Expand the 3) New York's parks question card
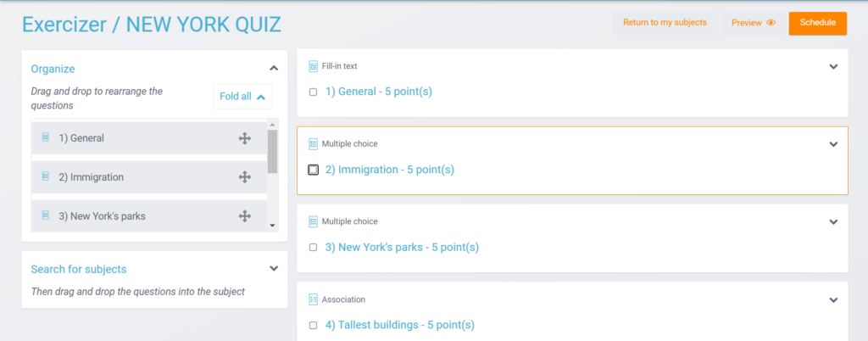The image size is (868, 341). tap(834, 222)
